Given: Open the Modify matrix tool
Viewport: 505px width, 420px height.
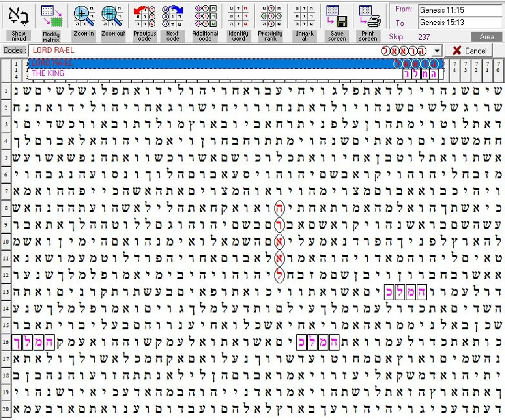Looking at the screenshot, I should (51, 17).
